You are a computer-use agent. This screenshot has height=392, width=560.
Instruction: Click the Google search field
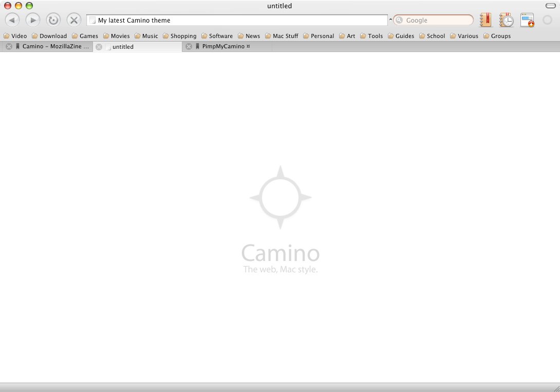[433, 21]
